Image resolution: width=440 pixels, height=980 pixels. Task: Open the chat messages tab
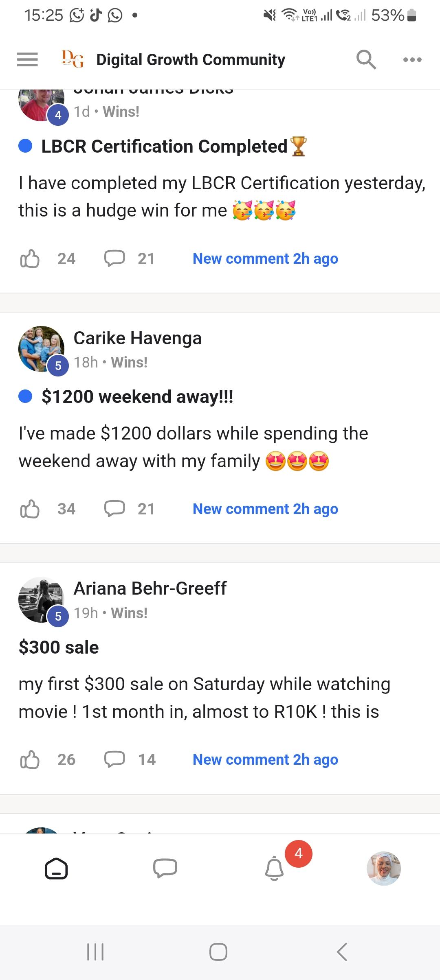165,868
